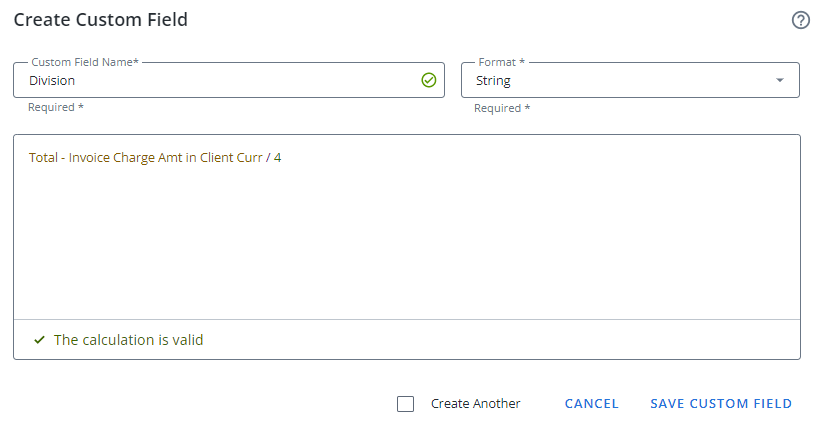Click the Format field floating label

click(502, 62)
